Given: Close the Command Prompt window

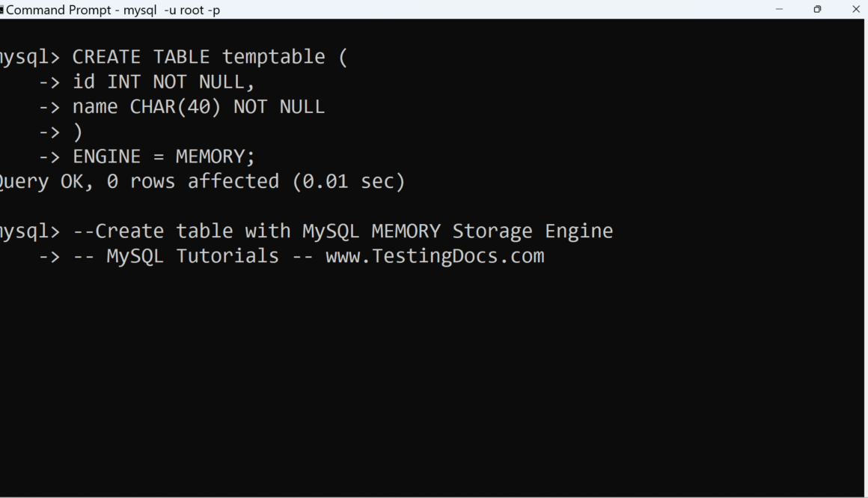Looking at the screenshot, I should tap(856, 10).
